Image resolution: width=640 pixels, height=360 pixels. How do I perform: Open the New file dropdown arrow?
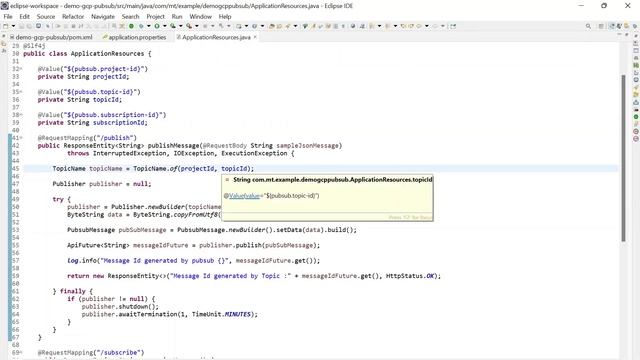pos(13,26)
